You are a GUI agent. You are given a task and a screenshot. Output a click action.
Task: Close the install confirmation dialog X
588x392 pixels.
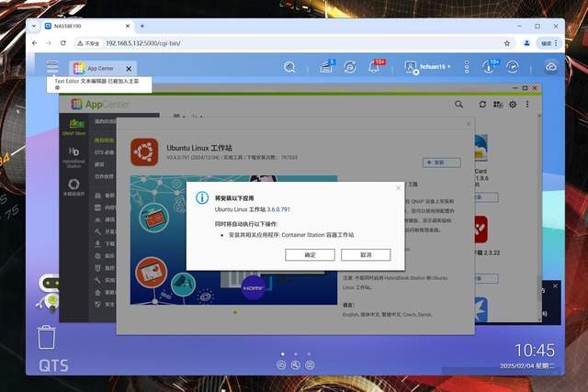pyautogui.click(x=399, y=188)
